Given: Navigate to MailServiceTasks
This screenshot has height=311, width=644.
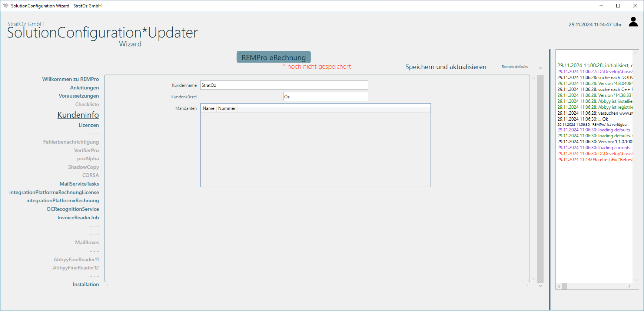Looking at the screenshot, I should point(79,184).
